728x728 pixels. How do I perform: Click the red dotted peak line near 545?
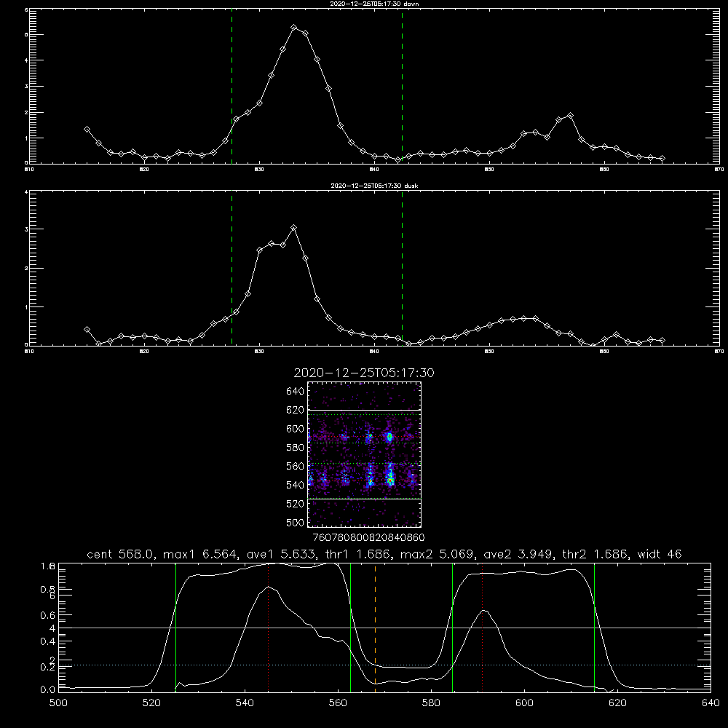click(269, 627)
